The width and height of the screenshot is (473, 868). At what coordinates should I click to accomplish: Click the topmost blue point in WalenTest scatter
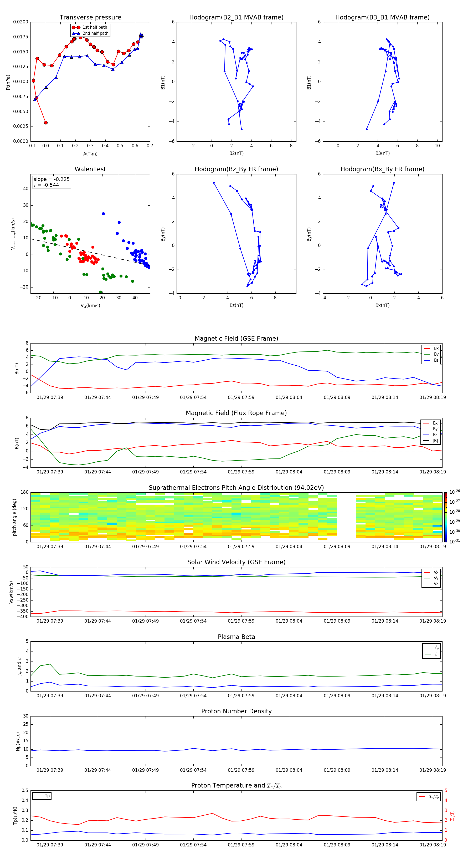[x=103, y=214]
